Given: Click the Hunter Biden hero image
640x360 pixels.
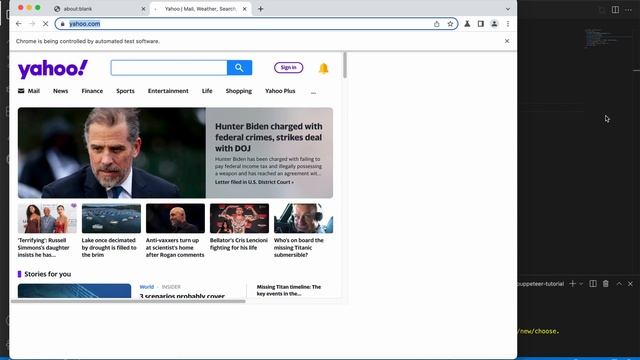Looking at the screenshot, I should coord(112,153).
